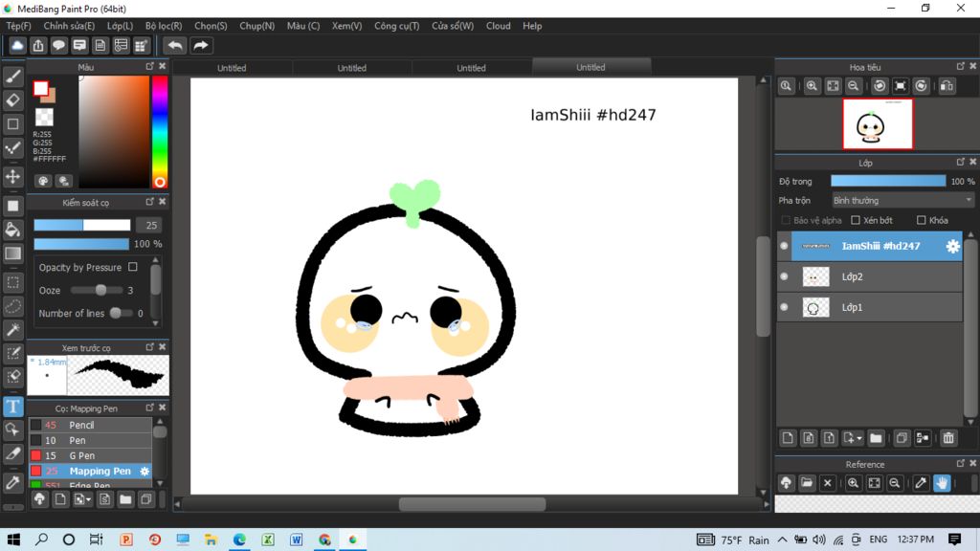Expand the add brush dropdown arrow

pos(89,499)
